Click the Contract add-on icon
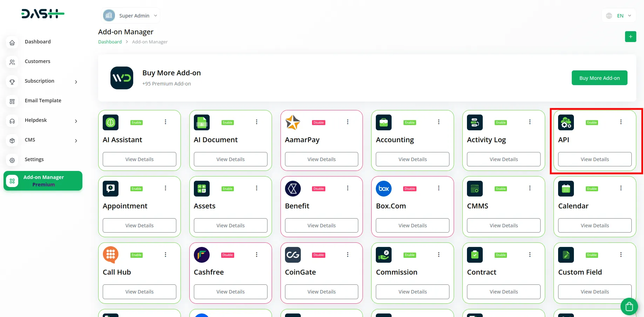 [475, 255]
